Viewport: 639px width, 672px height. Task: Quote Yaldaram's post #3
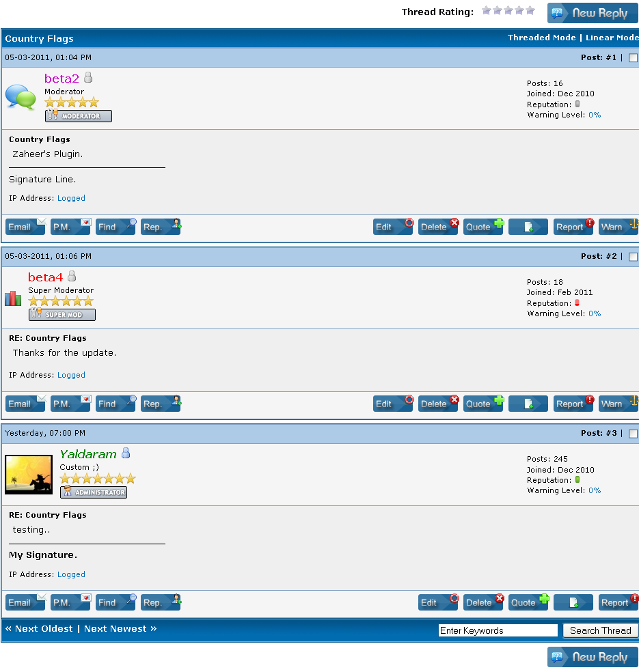point(528,602)
